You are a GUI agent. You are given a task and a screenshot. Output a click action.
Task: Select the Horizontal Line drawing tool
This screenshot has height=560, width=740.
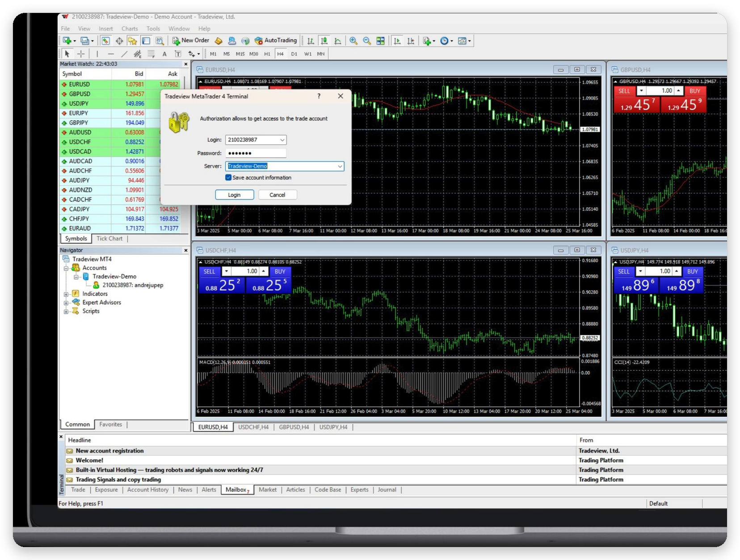coord(111,54)
